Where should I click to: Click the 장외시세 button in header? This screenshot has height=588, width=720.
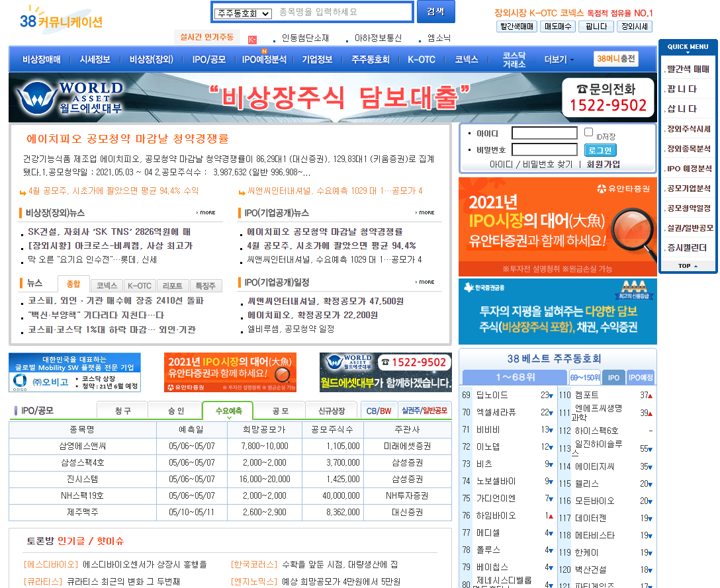point(635,26)
